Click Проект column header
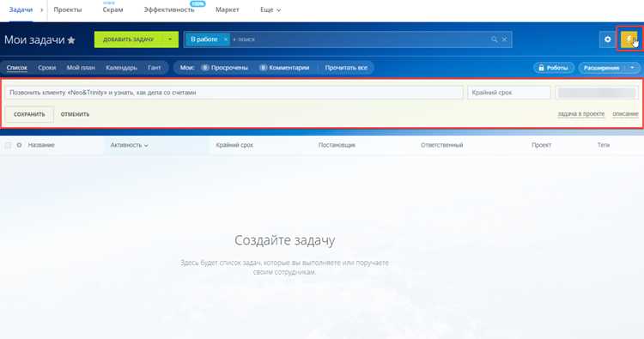The width and height of the screenshot is (644, 339). click(x=541, y=145)
